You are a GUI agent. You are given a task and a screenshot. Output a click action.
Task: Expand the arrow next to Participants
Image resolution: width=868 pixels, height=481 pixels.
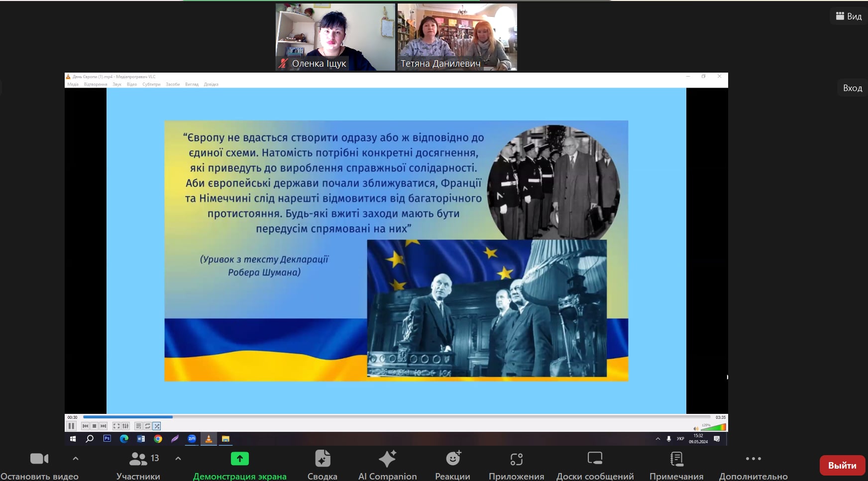pyautogui.click(x=178, y=458)
